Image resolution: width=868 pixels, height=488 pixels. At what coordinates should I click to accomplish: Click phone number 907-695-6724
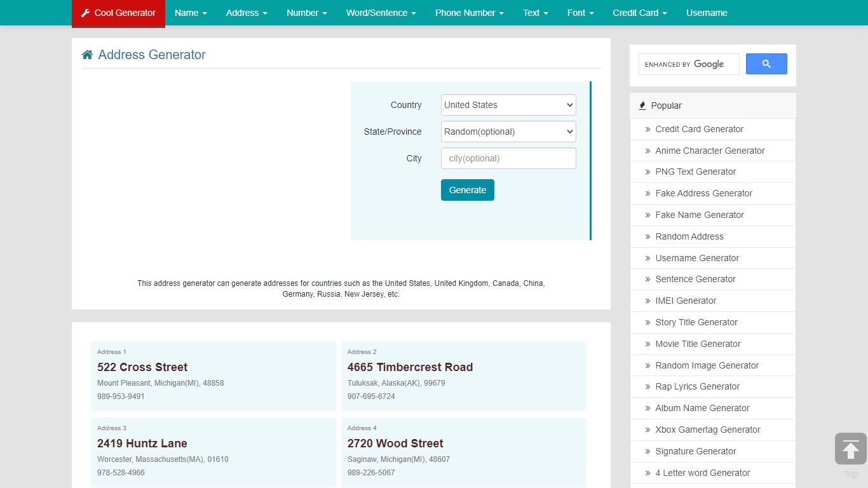click(371, 396)
